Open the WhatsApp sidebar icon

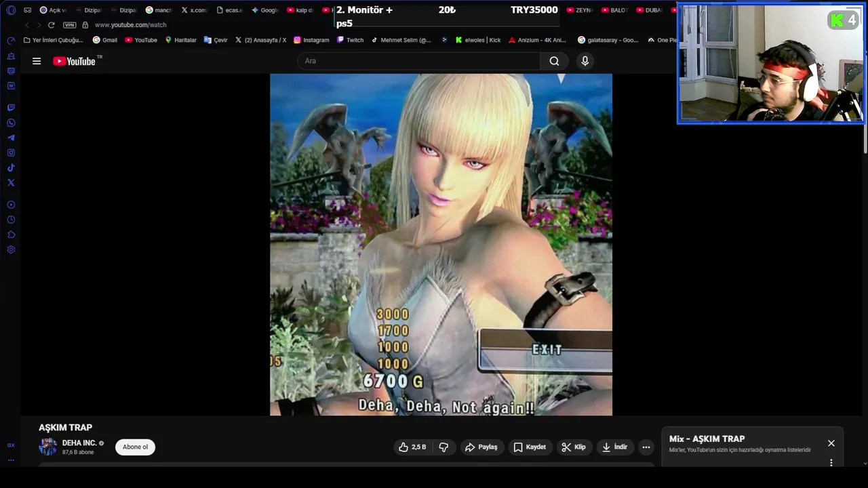pyautogui.click(x=11, y=123)
